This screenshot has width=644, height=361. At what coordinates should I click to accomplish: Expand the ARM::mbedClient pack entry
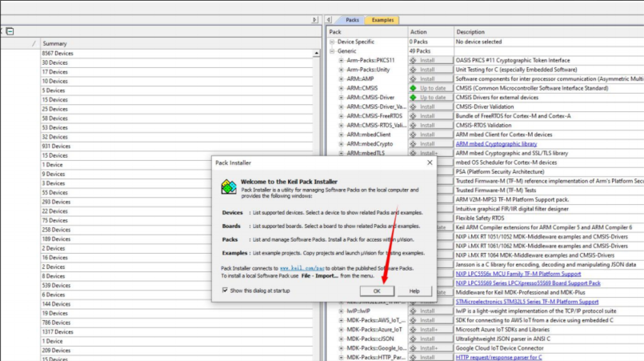point(341,134)
